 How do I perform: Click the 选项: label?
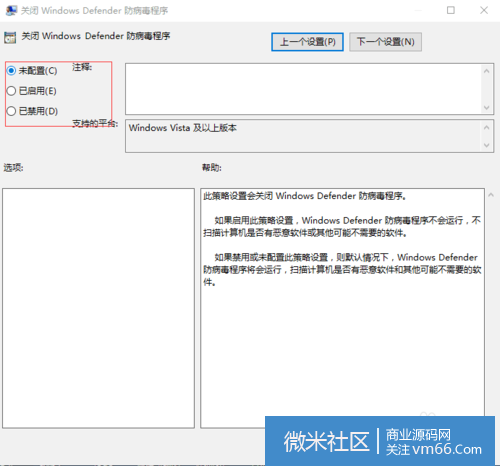(13, 167)
